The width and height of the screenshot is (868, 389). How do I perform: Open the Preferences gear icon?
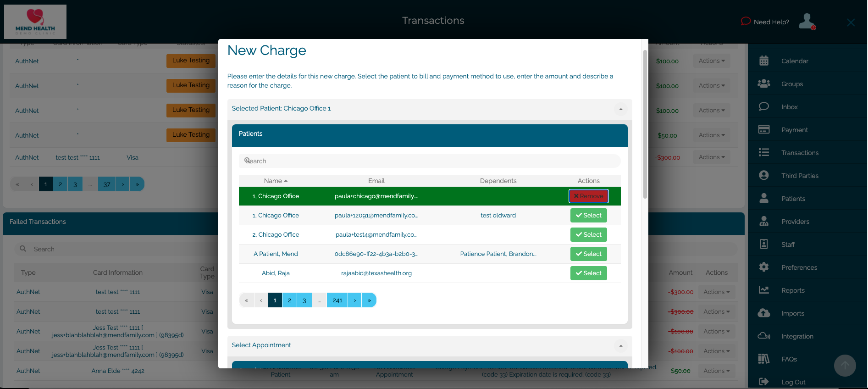click(763, 267)
